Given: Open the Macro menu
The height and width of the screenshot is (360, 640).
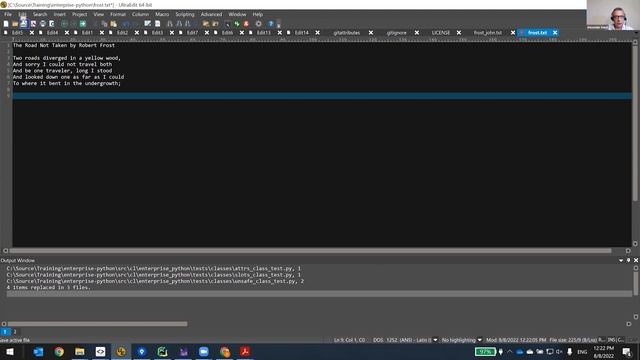Looking at the screenshot, I should (162, 14).
